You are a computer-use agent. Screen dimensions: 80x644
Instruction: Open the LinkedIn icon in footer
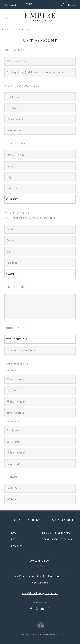[42, 609]
